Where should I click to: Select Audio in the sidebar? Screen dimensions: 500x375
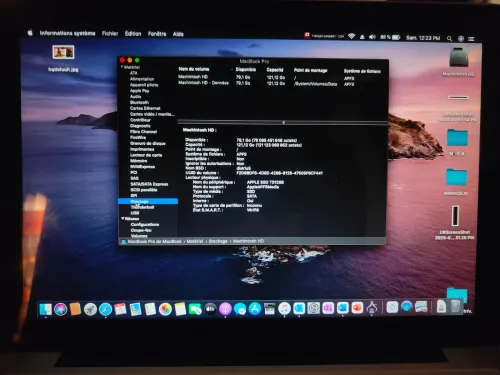pos(135,96)
